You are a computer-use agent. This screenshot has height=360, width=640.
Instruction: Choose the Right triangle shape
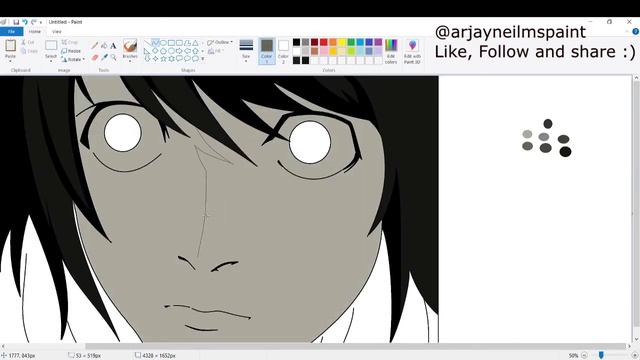[x=147, y=51]
